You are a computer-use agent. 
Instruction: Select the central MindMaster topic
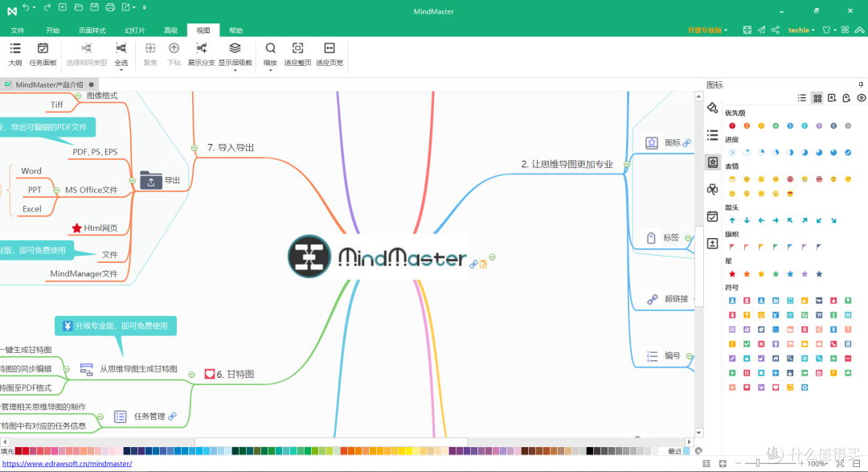point(377,257)
